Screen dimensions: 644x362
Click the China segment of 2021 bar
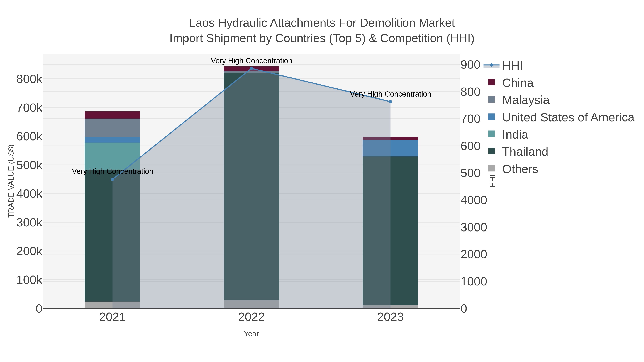click(x=113, y=115)
